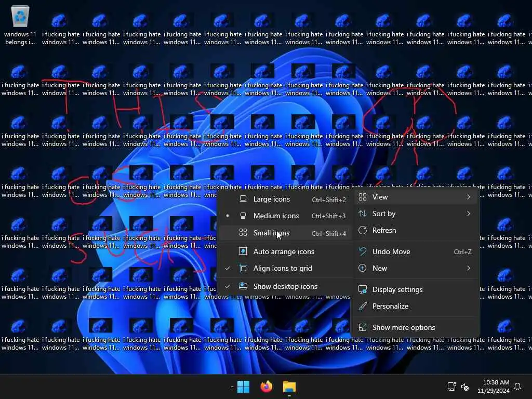This screenshot has height=399, width=532.
Task: Click the Align icons to grid glyph
Action: (243, 268)
